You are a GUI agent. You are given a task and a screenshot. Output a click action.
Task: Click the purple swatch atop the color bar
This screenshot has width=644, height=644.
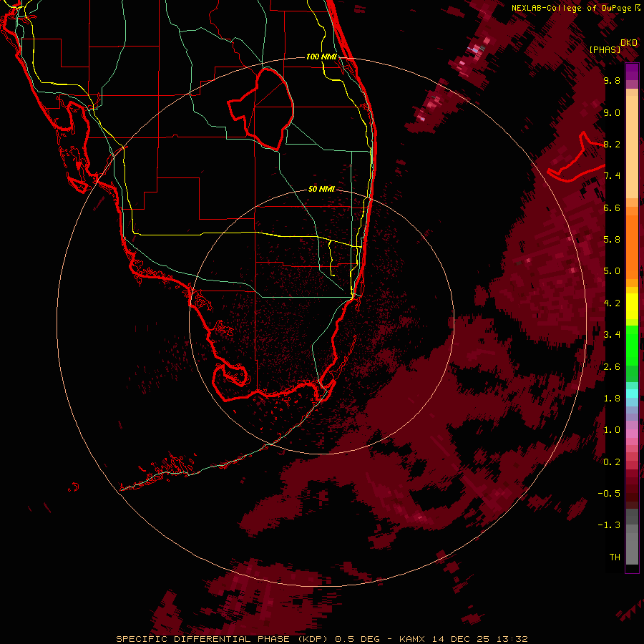coord(632,72)
